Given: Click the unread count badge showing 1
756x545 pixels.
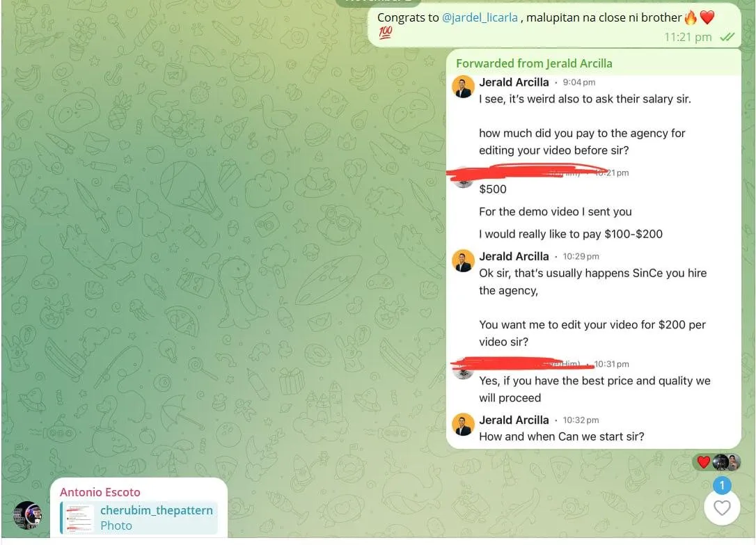Looking at the screenshot, I should coord(722,485).
